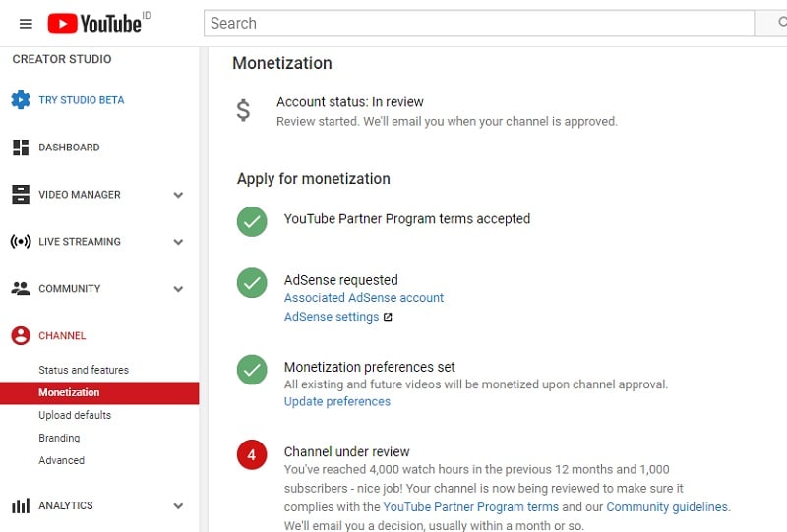This screenshot has height=532, width=787.
Task: Click the Dashboard grid icon
Action: [x=21, y=148]
